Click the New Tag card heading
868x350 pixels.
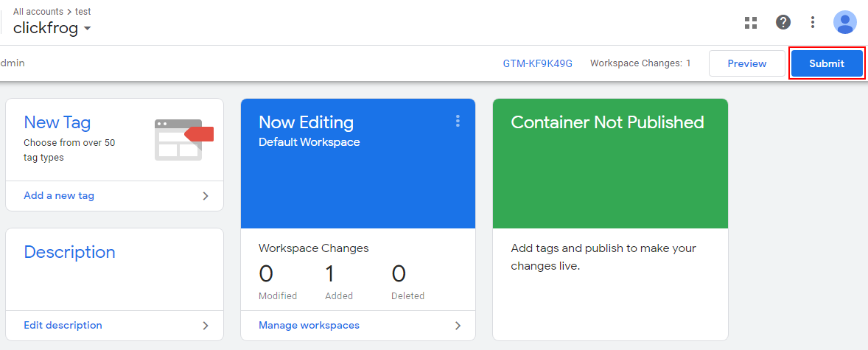57,122
